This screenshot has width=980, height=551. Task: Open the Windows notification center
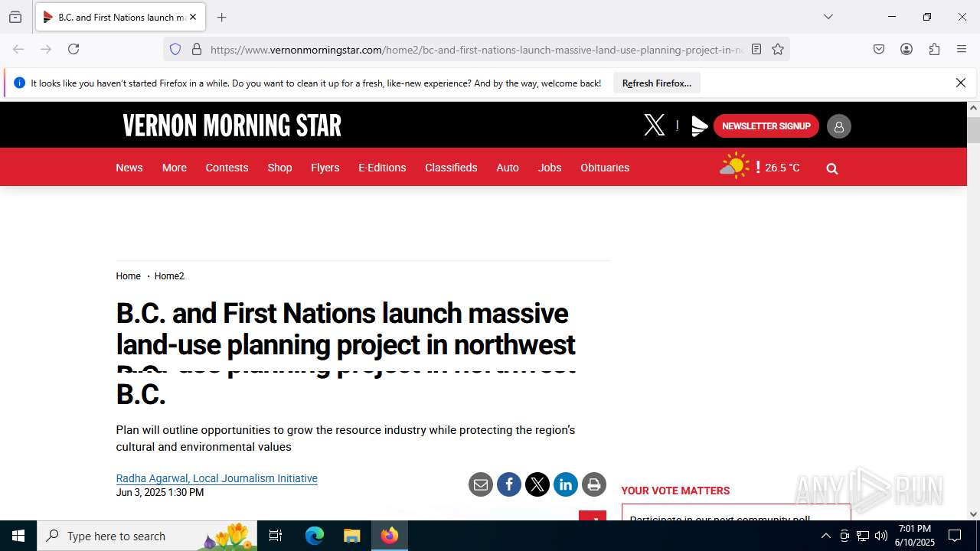click(x=955, y=536)
